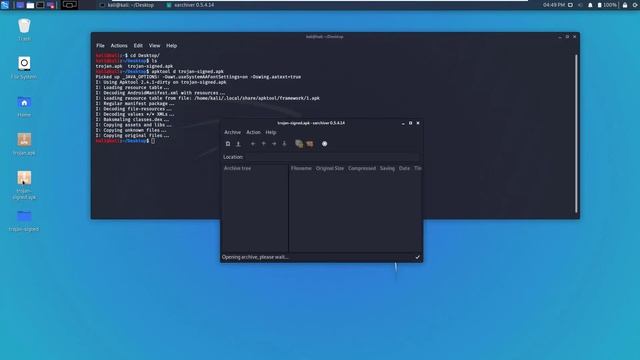Sort by the Compressed column header
The width and height of the screenshot is (640, 360).
coord(362,168)
